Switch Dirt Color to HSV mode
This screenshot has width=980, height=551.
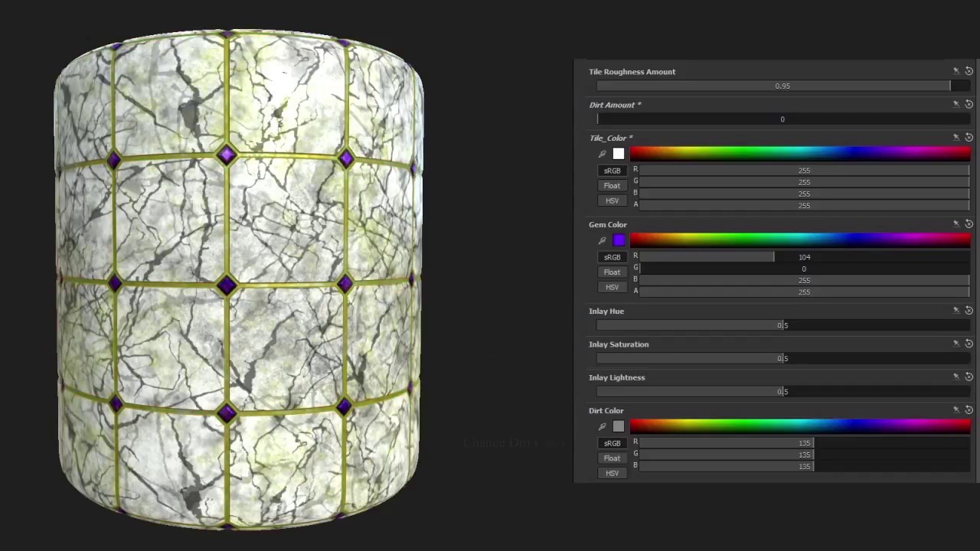coord(612,473)
